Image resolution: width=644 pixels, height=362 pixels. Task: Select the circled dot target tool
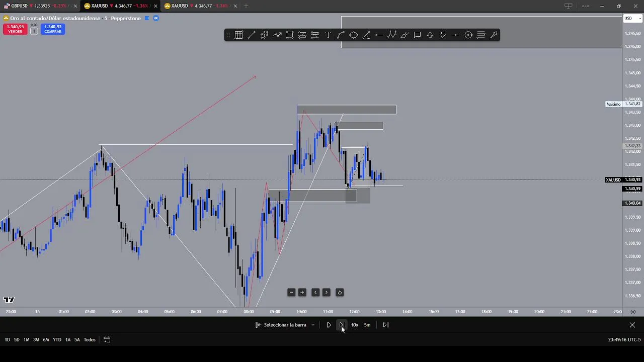point(468,35)
